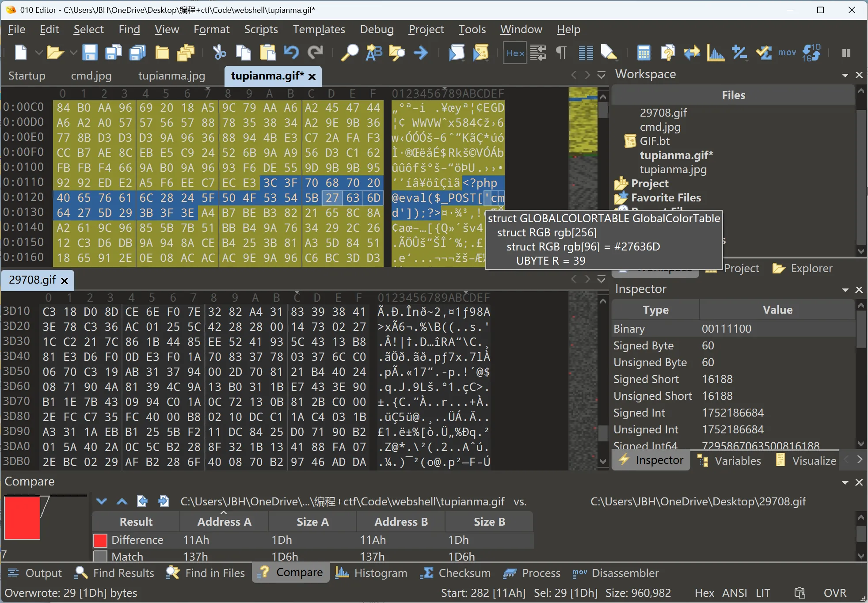Expand the Inspector panel options arrow
The width and height of the screenshot is (868, 603).
pyautogui.click(x=845, y=290)
